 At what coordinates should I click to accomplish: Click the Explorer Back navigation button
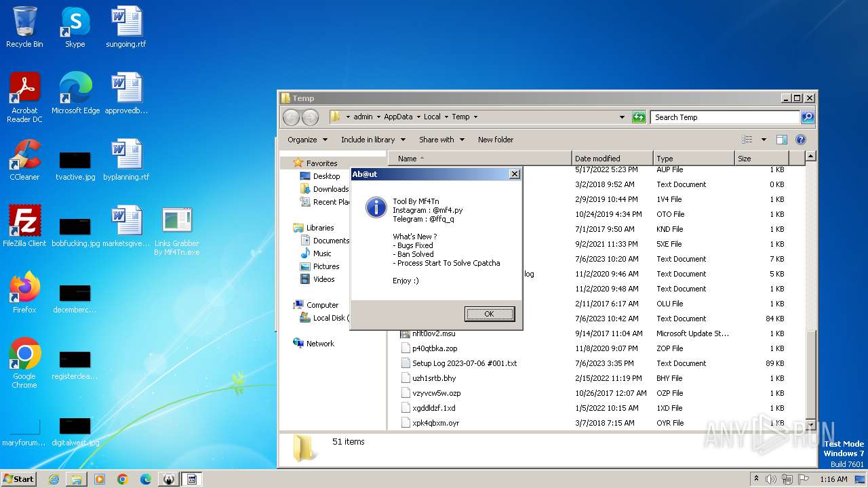coord(291,117)
